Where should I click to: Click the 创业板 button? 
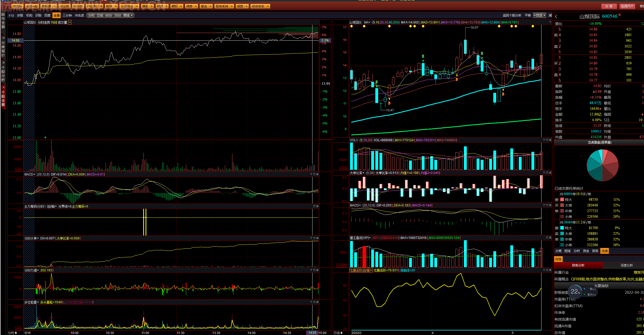point(64,6)
